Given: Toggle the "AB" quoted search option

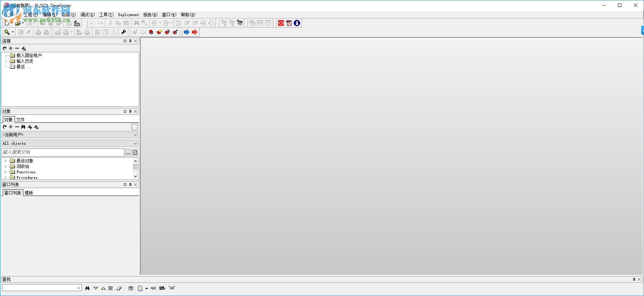Looking at the screenshot, I should [172, 288].
